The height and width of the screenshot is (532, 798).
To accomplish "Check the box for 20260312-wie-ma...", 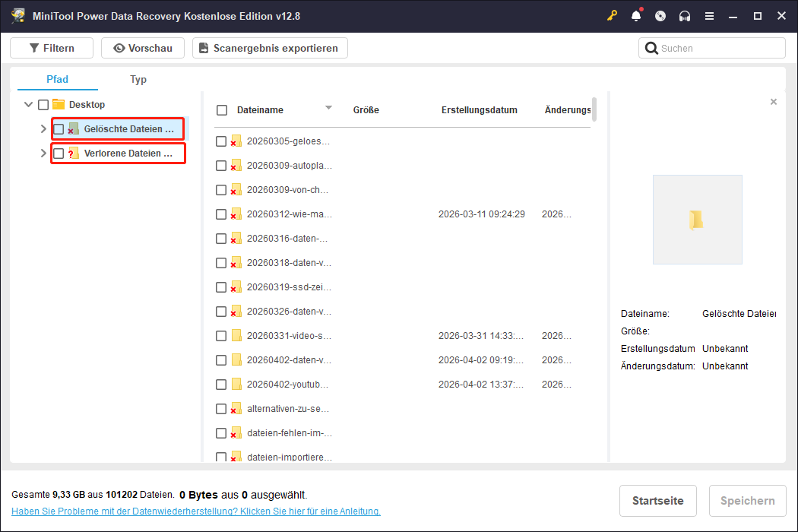I will click(221, 214).
